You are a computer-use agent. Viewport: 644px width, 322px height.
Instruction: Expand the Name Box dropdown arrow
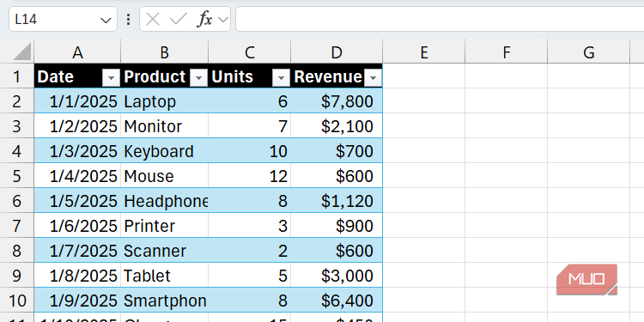pos(106,19)
